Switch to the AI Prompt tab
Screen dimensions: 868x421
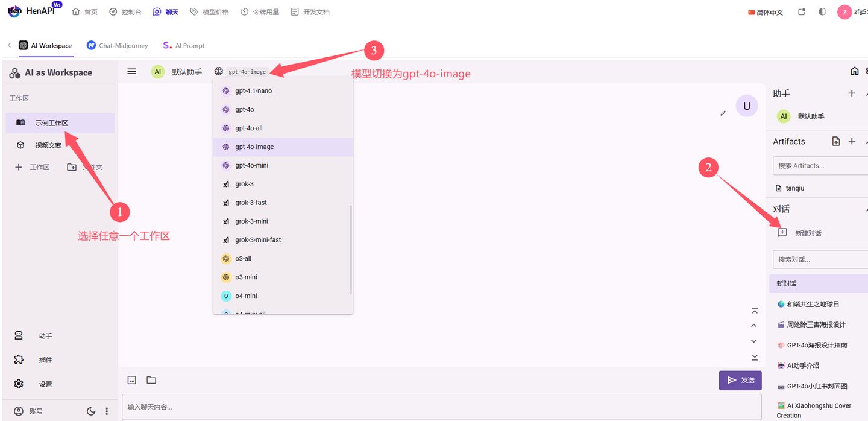click(x=184, y=45)
